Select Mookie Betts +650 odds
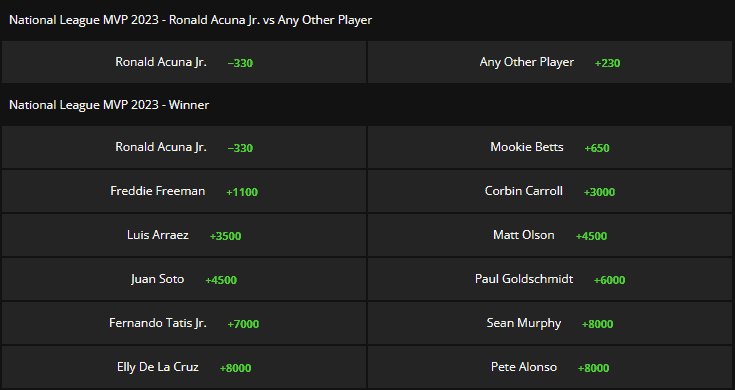The image size is (735, 390). [550, 147]
